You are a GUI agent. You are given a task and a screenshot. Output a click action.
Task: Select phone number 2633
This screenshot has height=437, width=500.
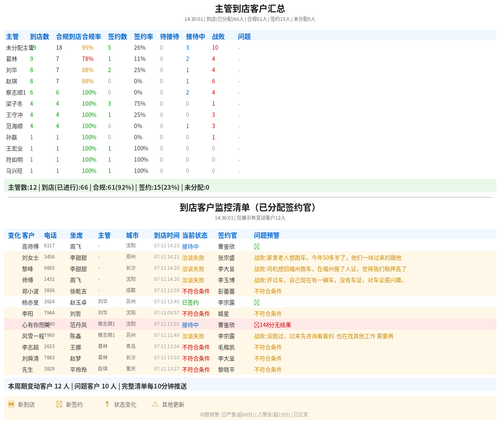coord(49,347)
